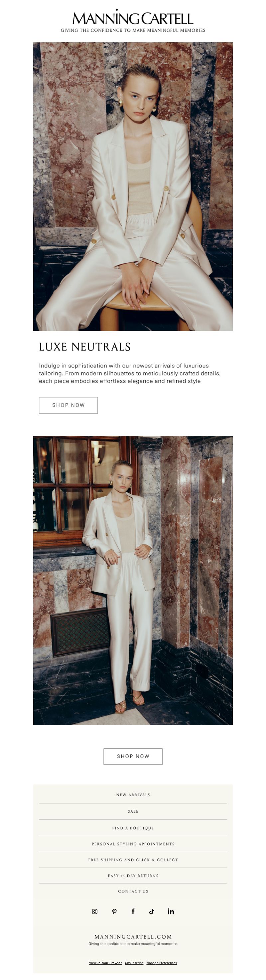The width and height of the screenshot is (266, 980).
Task: Click View in Your Browser link
Action: coord(106,963)
